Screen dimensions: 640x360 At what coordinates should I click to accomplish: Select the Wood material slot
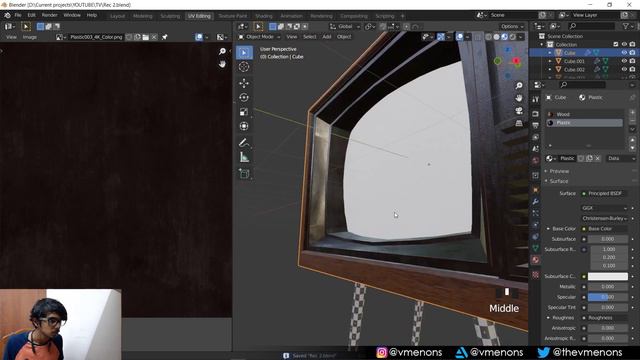pyautogui.click(x=585, y=114)
